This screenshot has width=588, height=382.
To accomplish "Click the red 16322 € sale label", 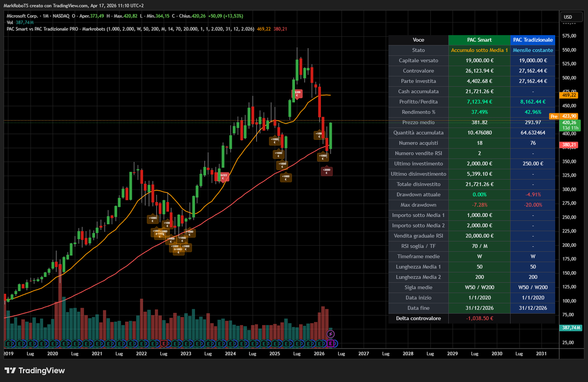I will click(x=223, y=177).
